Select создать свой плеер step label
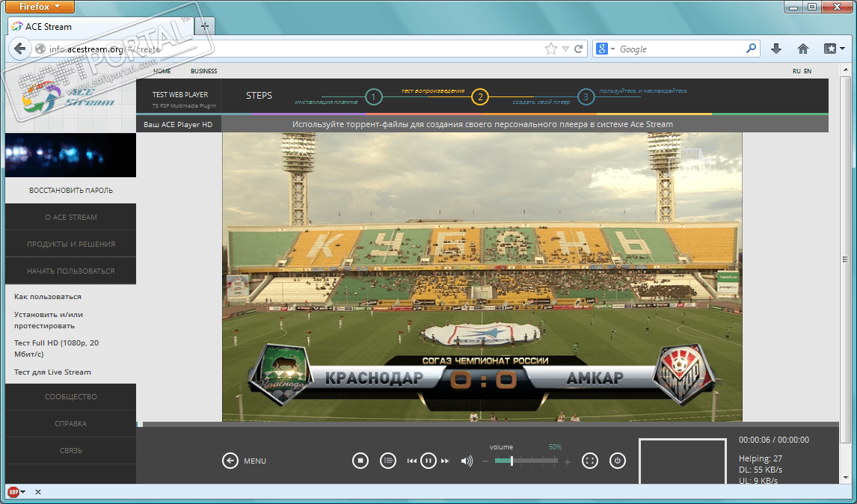857x504 pixels. coord(541,102)
